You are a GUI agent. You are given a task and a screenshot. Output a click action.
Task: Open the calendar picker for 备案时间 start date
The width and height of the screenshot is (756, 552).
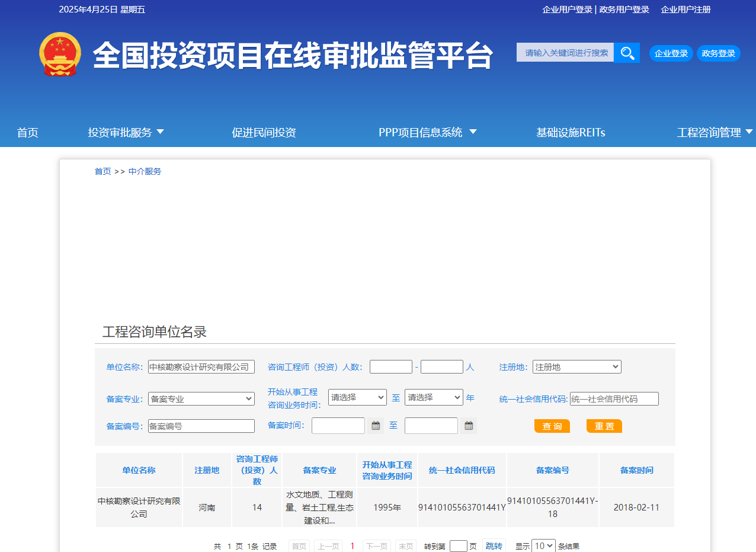click(375, 425)
